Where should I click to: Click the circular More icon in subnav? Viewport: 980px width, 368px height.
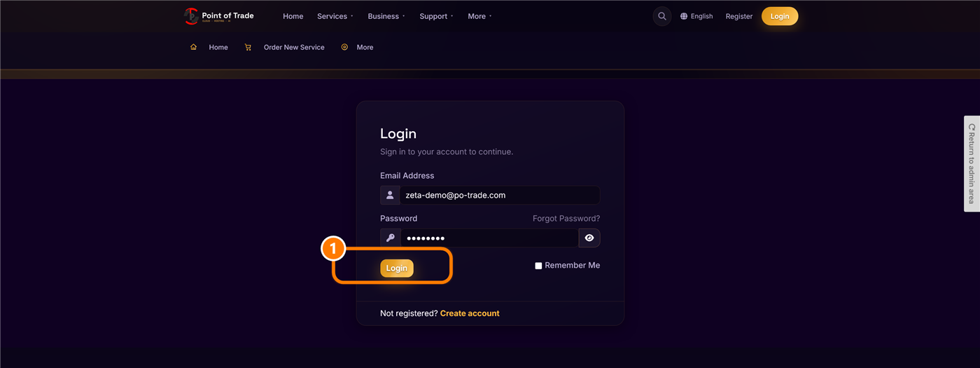click(344, 47)
